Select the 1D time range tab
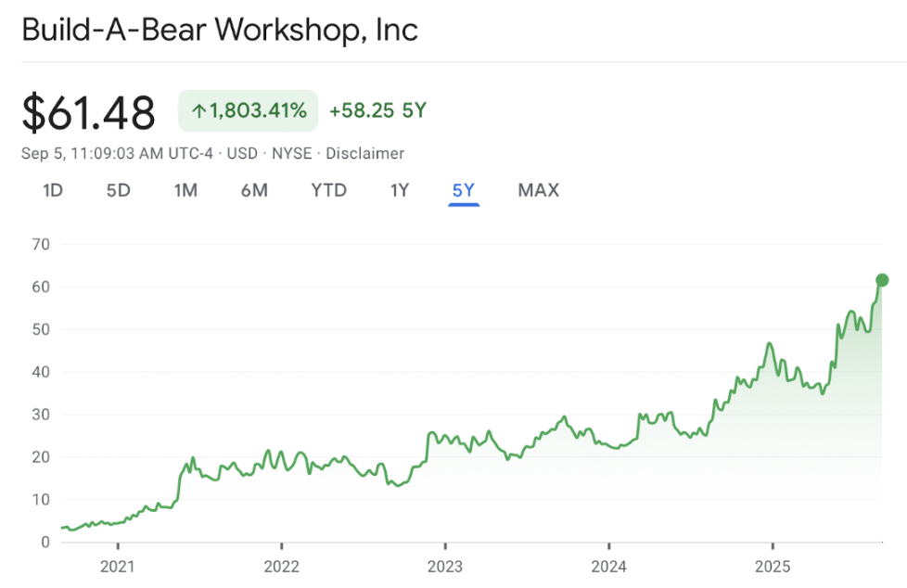The image size is (907, 588). [53, 190]
